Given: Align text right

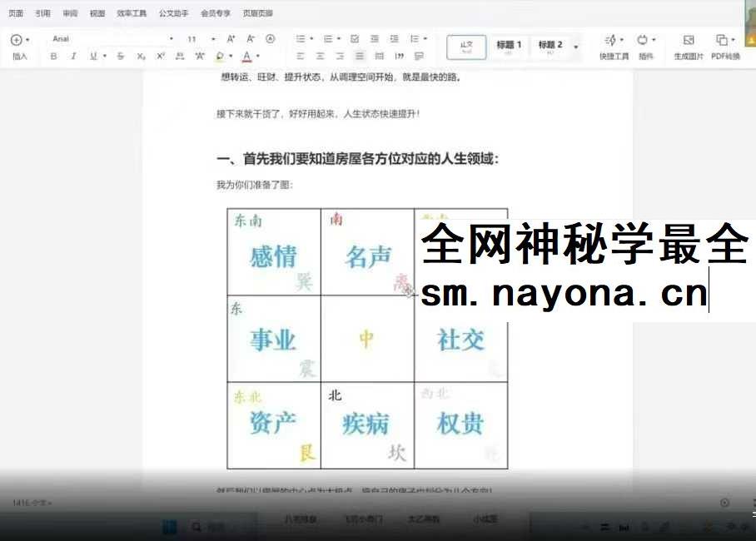Looking at the screenshot, I should tap(340, 57).
